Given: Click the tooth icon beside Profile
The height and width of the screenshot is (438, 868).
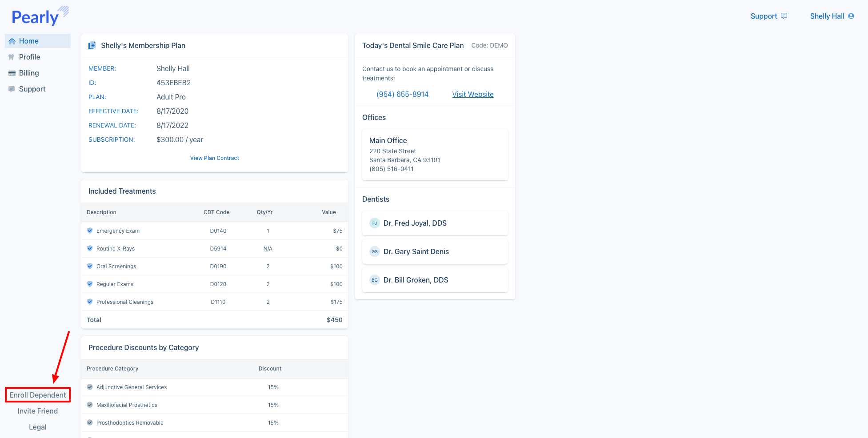Looking at the screenshot, I should (x=12, y=57).
